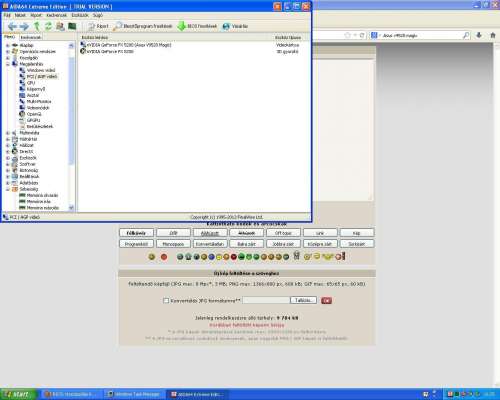500x400 pixels.
Task: Expand the Hálózat tree node
Action: [x=8, y=145]
